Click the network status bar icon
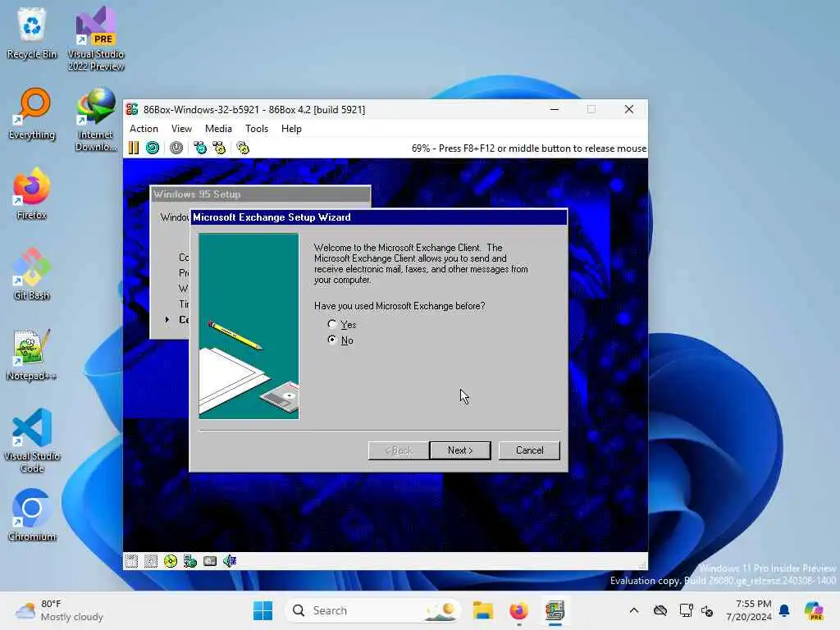Image resolution: width=840 pixels, height=630 pixels. (190, 561)
